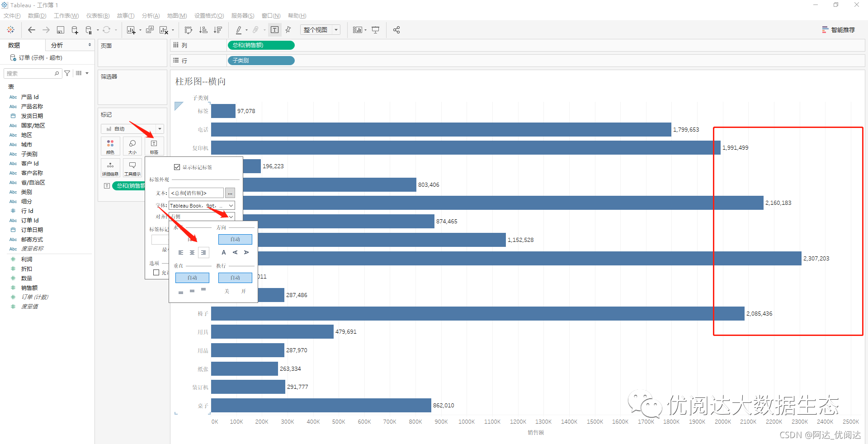
Task: Select middle vertical alignment
Action: pyautogui.click(x=192, y=291)
